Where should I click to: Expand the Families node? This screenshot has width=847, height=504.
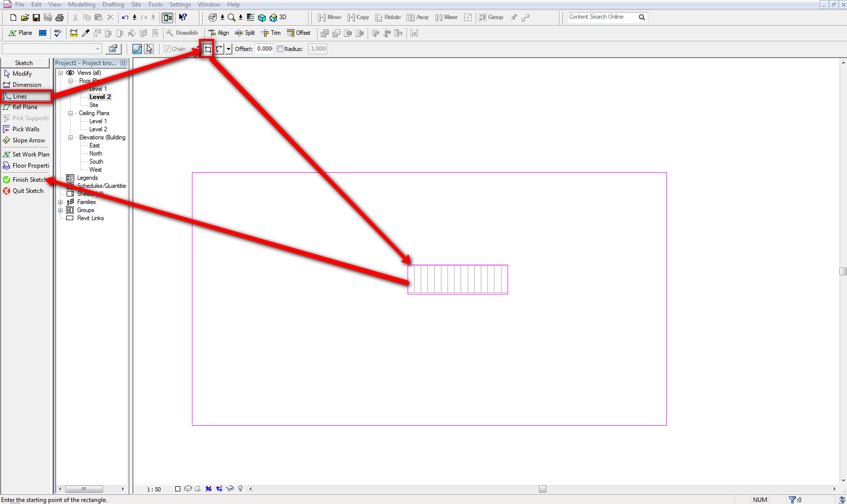[60, 202]
